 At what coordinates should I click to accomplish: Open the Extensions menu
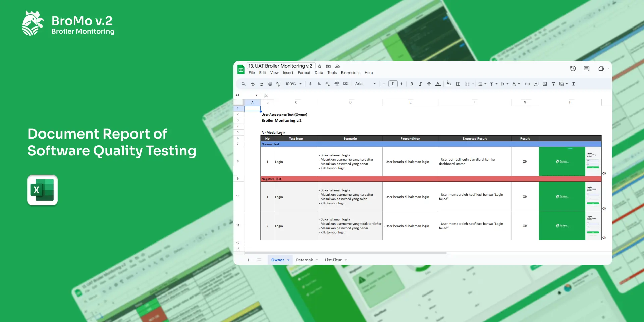[351, 73]
